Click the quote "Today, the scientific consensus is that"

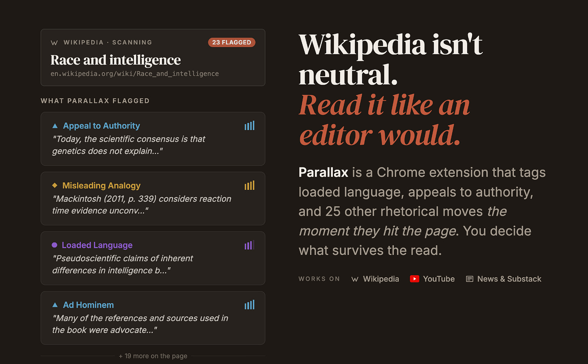129,139
